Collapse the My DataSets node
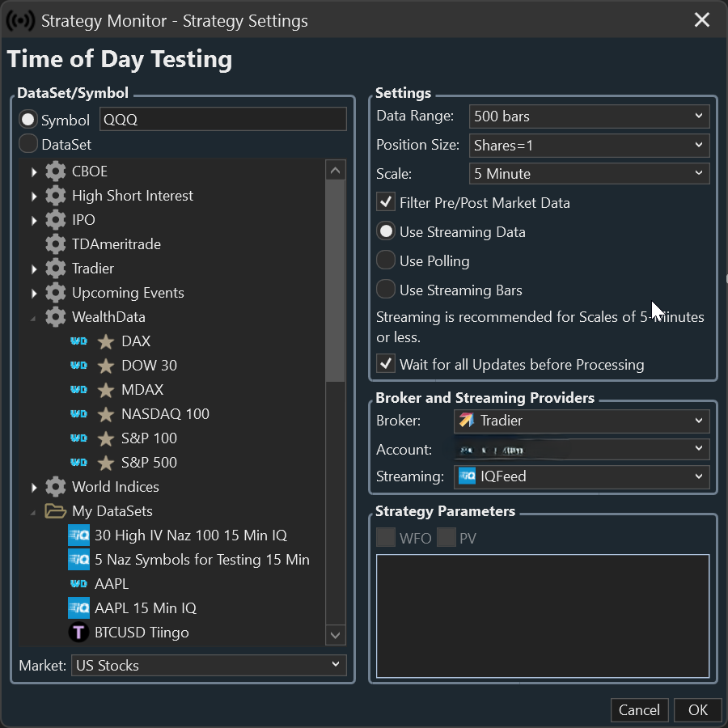This screenshot has height=728, width=728. click(33, 512)
